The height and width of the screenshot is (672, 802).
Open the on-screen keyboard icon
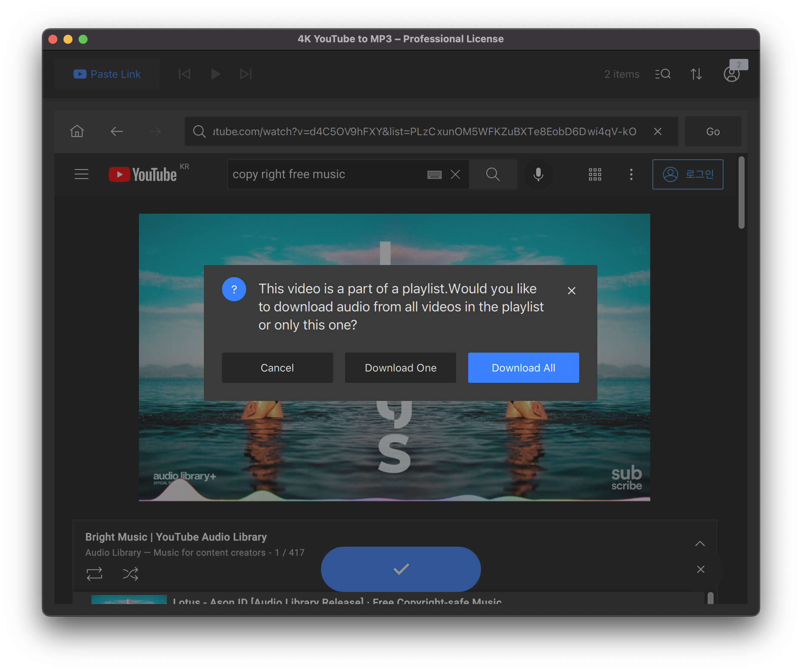tap(434, 174)
